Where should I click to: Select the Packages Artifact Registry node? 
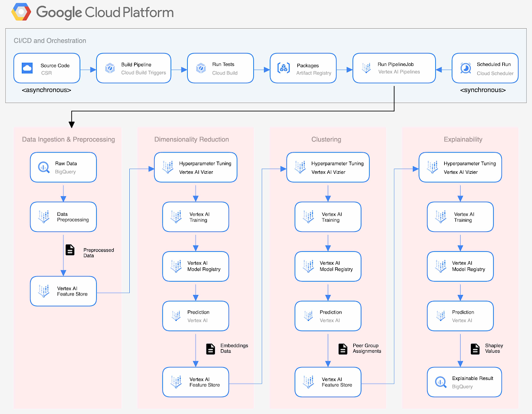[303, 68]
